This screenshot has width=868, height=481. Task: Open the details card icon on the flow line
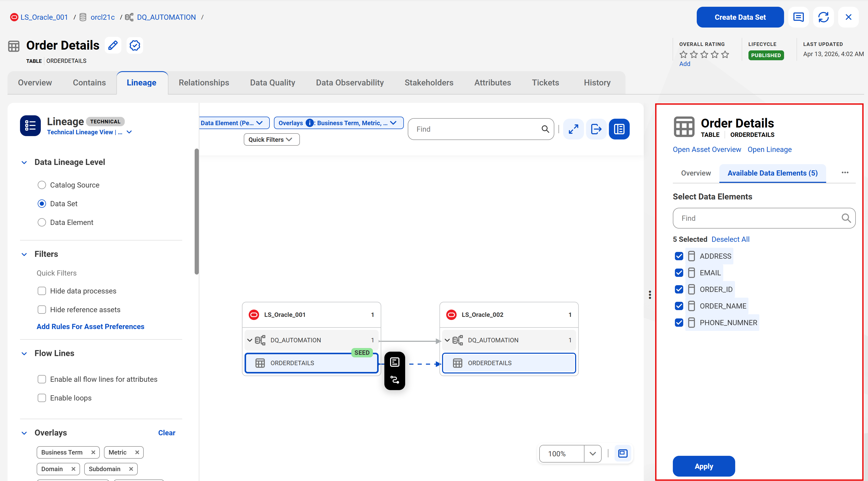click(394, 362)
